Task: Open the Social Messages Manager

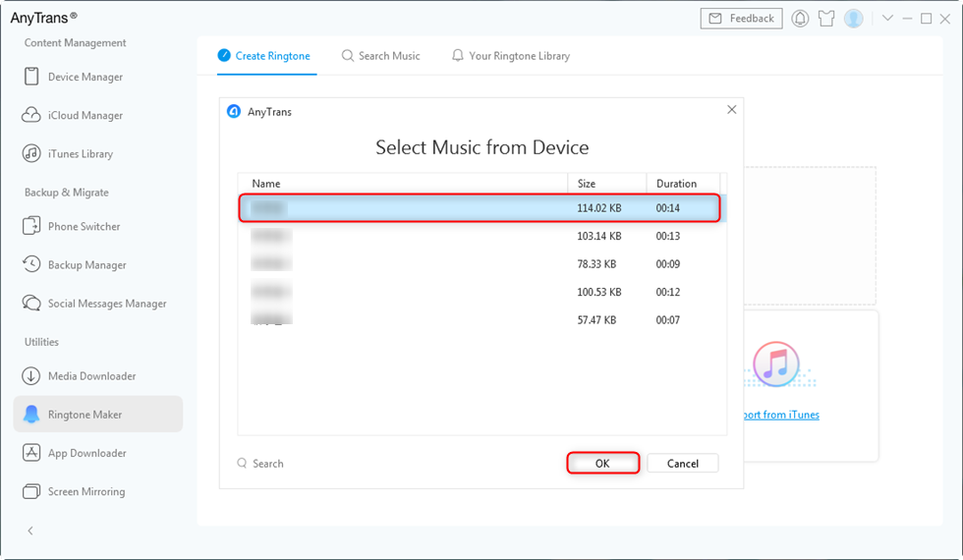Action: 107,304
